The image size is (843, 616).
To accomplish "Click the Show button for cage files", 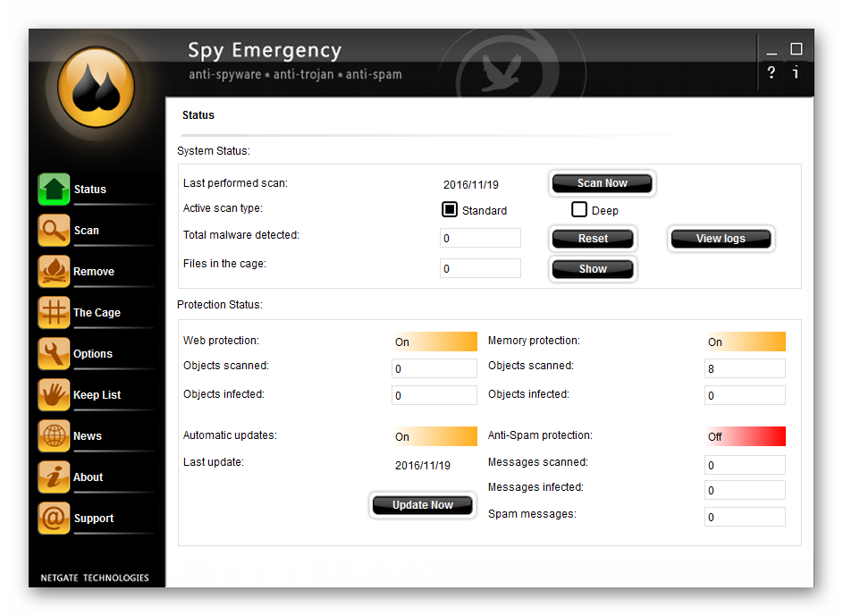I will [x=593, y=269].
